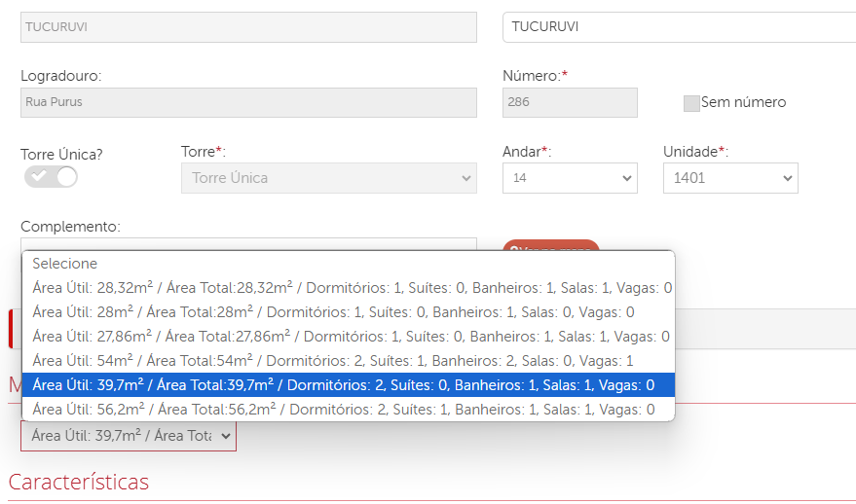Image resolution: width=856 pixels, height=504 pixels.
Task: Open the Torre dropdown
Action: coord(328,178)
